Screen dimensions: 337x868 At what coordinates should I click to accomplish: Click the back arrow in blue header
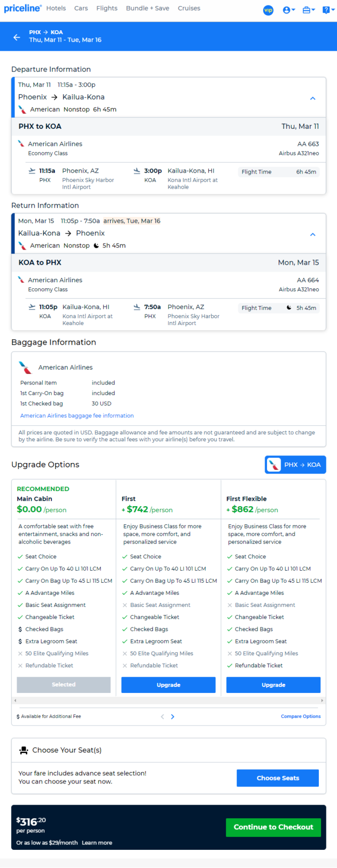(17, 37)
